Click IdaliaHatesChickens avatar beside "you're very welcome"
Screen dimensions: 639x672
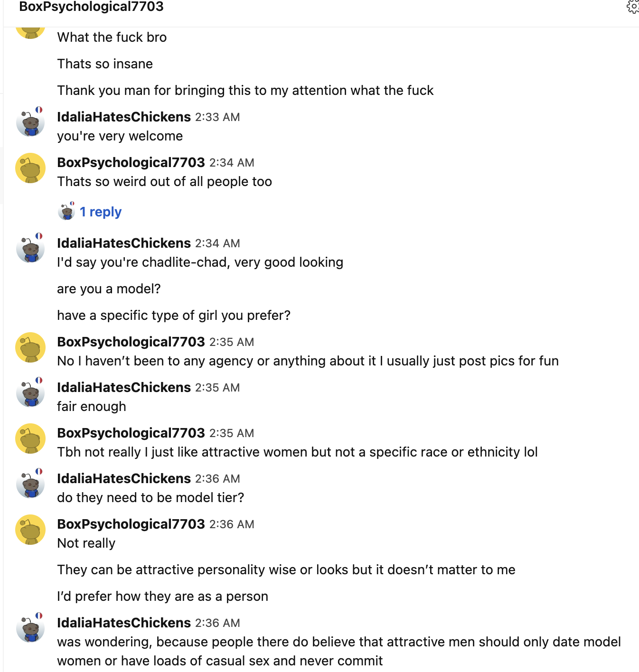pos(30,122)
